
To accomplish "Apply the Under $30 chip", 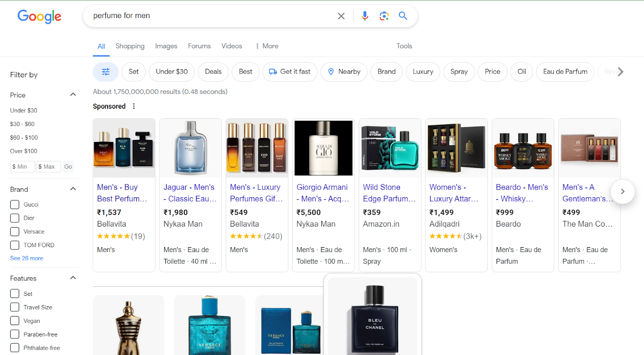I will pyautogui.click(x=172, y=72).
